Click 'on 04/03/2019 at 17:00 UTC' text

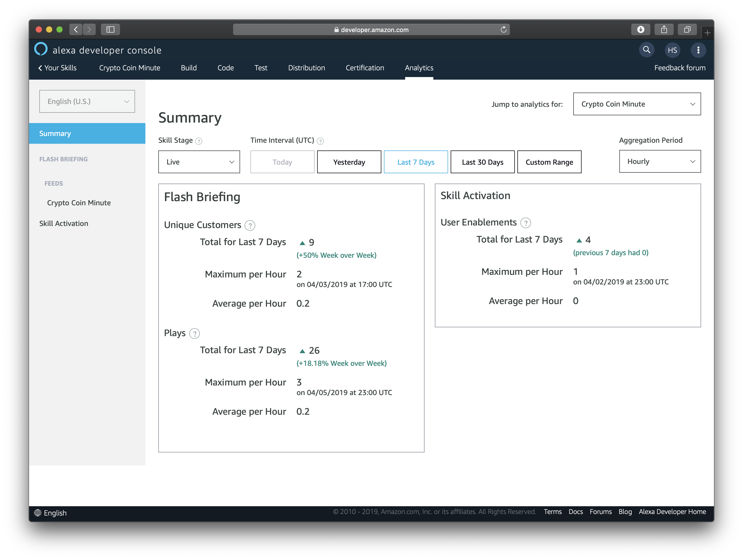click(344, 284)
